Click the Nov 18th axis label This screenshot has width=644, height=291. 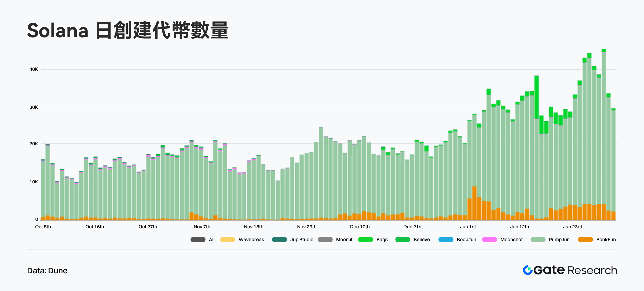click(x=254, y=227)
